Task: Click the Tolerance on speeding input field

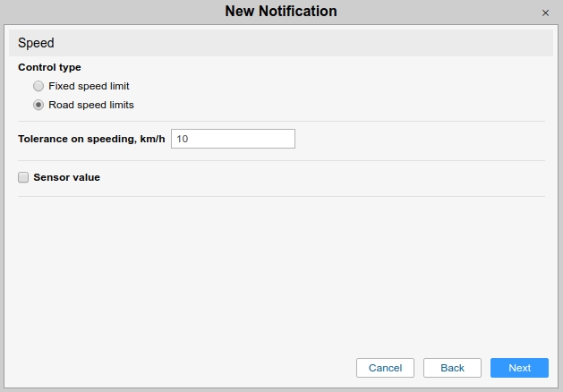Action: coord(233,139)
